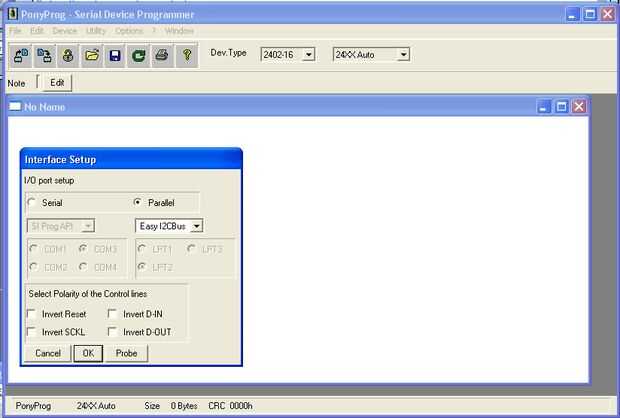Open the Options menu
Image resolution: width=620 pixels, height=418 pixels.
click(x=129, y=31)
